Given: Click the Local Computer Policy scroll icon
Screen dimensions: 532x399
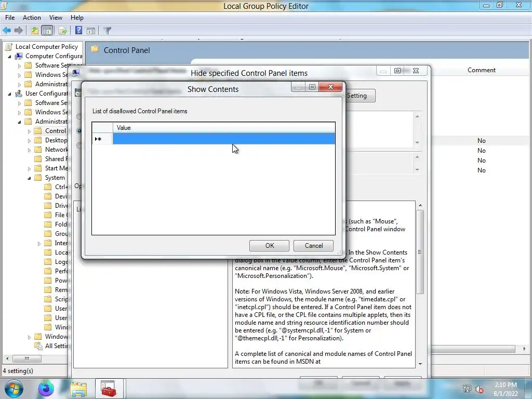Looking at the screenshot, I should point(8,47).
